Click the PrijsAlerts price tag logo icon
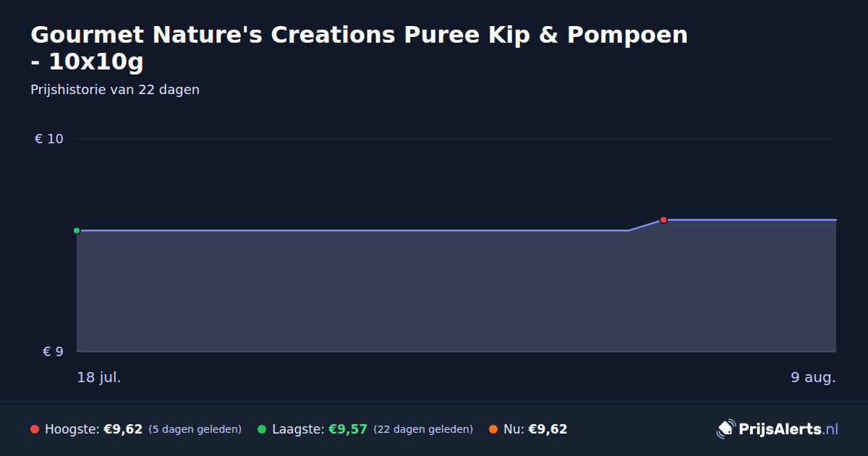 coord(726,429)
